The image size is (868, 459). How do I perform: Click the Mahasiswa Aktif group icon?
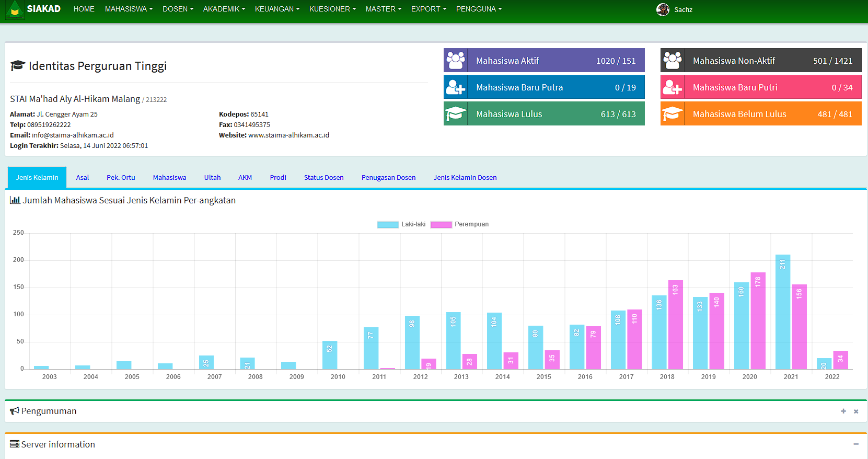coord(456,61)
